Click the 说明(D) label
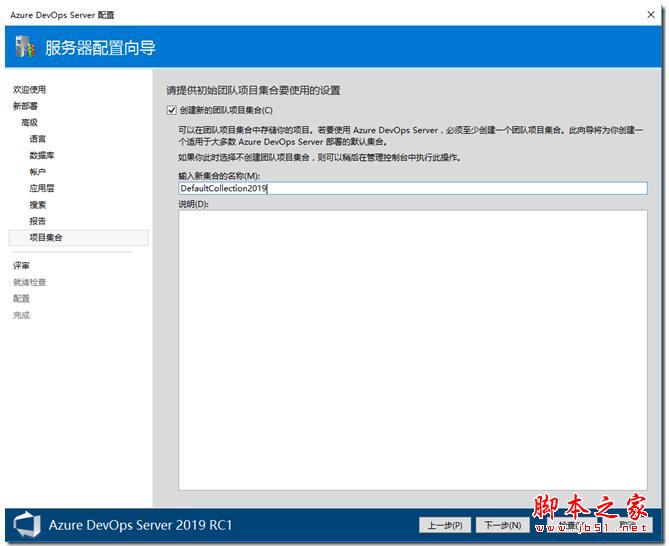 tap(193, 204)
